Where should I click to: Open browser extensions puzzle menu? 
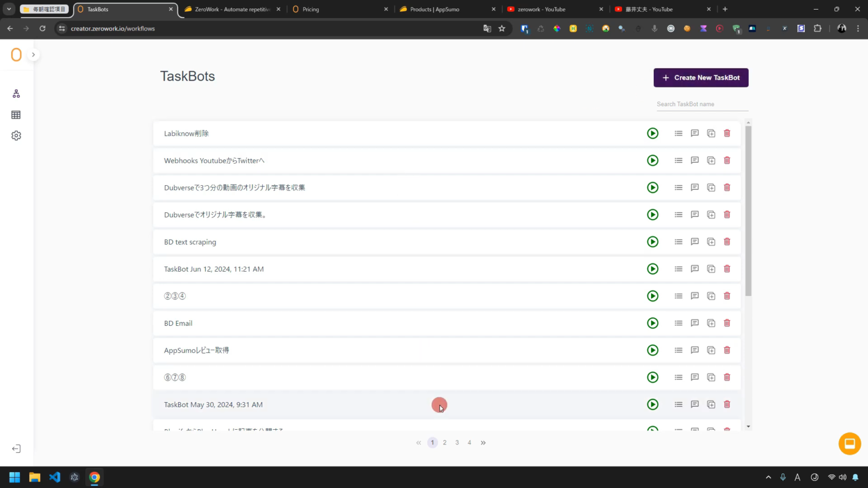[818, 28]
